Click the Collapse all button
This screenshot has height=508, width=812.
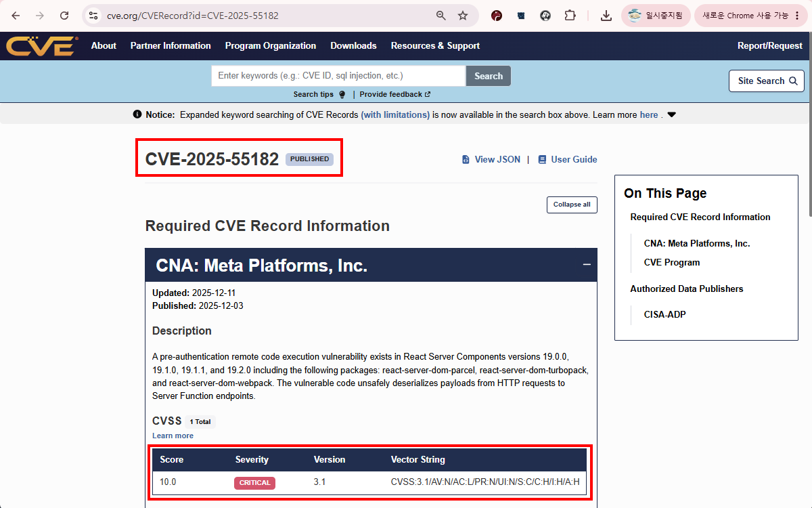(x=572, y=205)
